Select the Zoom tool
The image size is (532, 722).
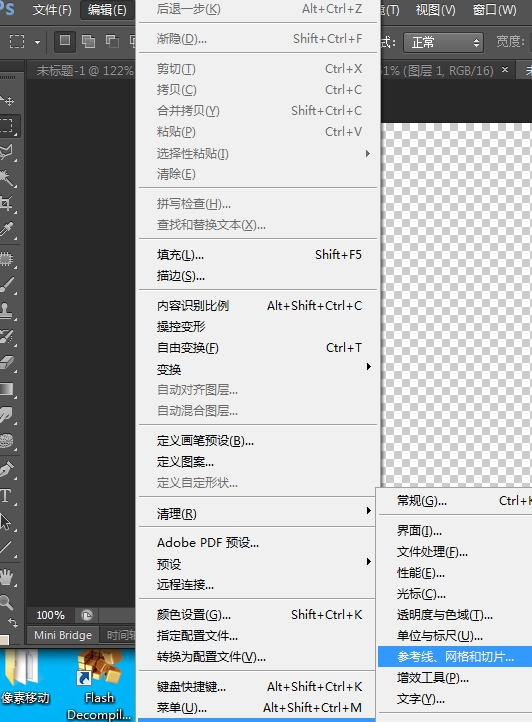(x=7, y=602)
